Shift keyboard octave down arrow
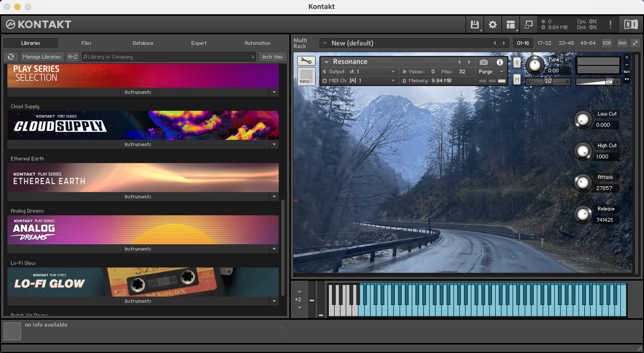The height and width of the screenshot is (353, 644). click(299, 308)
